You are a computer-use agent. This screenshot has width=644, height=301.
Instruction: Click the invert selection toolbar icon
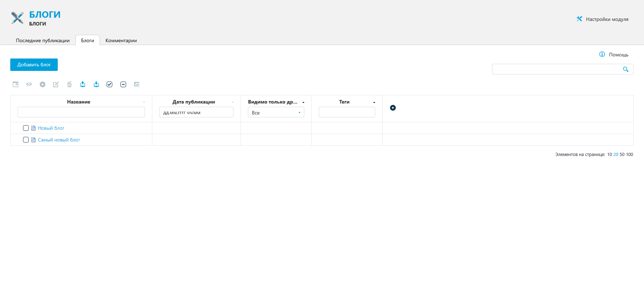pos(137,84)
